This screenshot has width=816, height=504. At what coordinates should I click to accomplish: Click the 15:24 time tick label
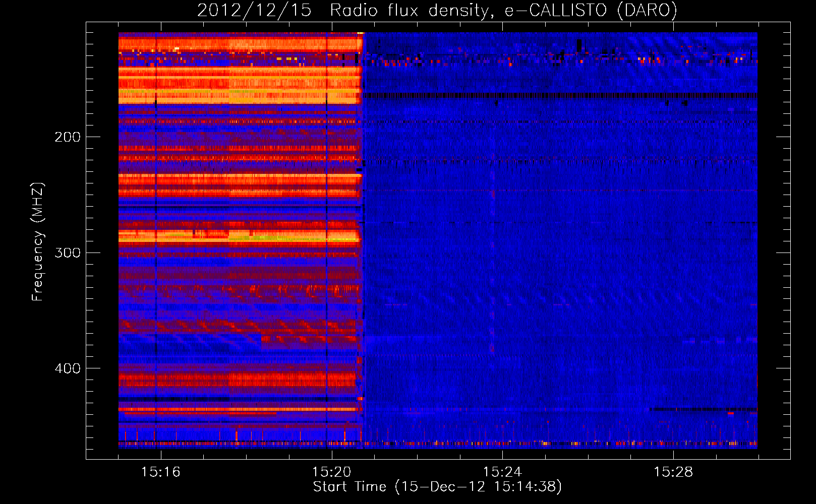pyautogui.click(x=502, y=472)
